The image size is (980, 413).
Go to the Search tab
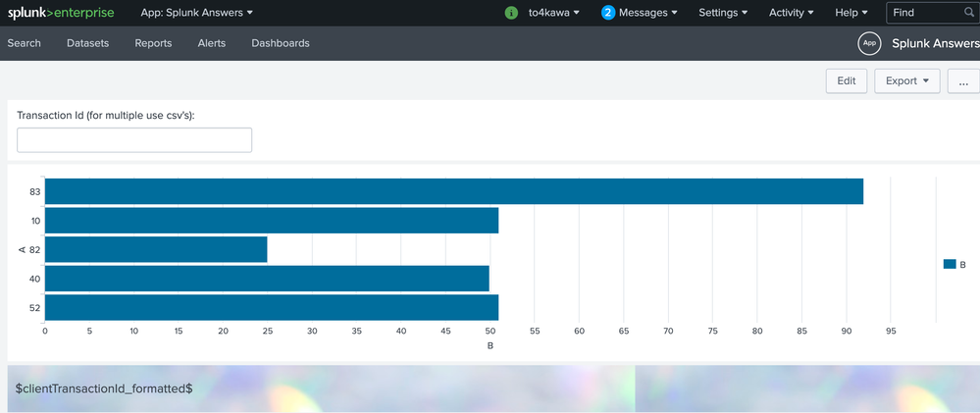click(x=25, y=43)
